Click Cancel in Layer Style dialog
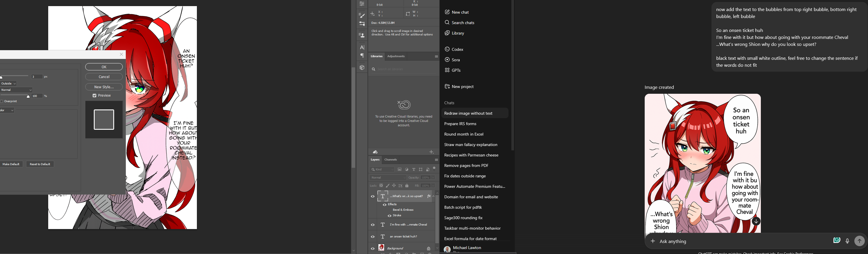Viewport: 868px width, 254px height. click(104, 77)
